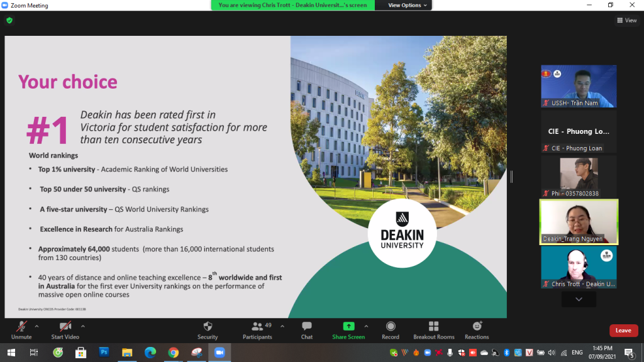Open Microsoft Store from the taskbar
Screen dimensions: 644x362
click(x=81, y=353)
